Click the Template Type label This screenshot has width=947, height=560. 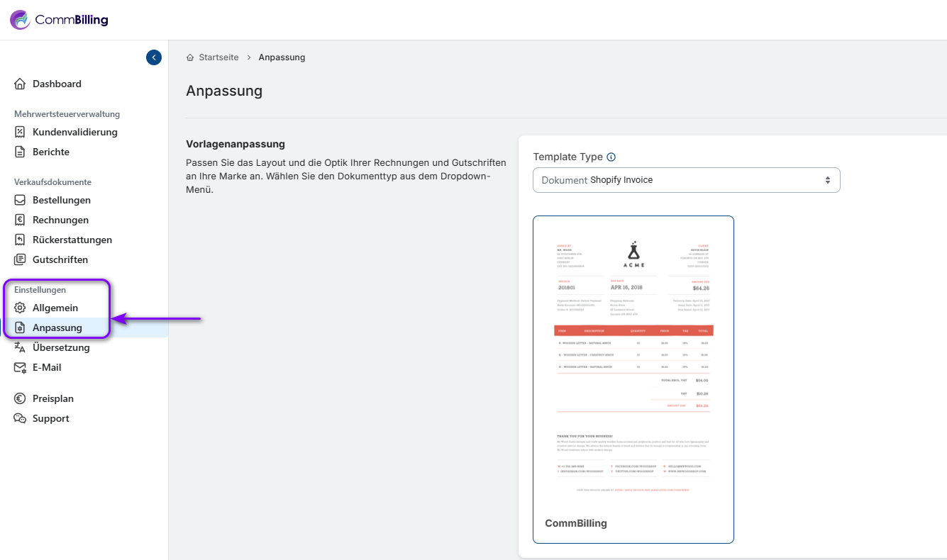pos(567,157)
